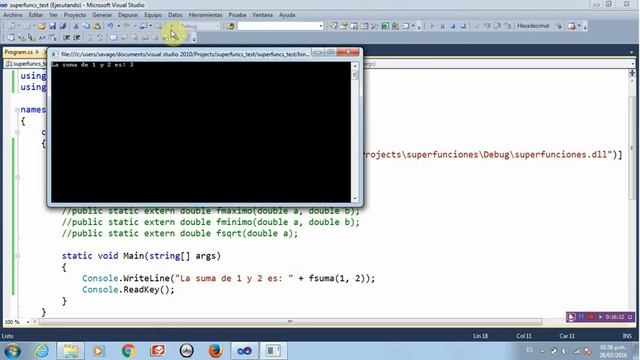This screenshot has width=640, height=360.
Task: Click Col 11 in status bar
Action: coord(524,336)
